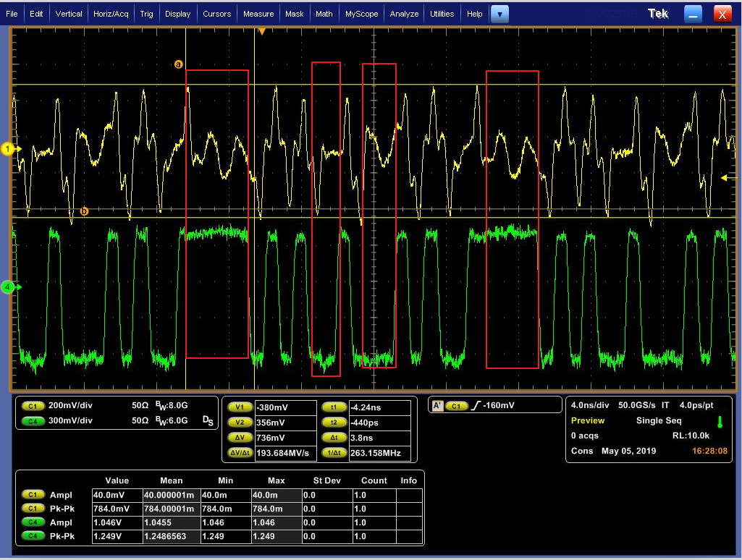Click the rising edge trigger slope icon

click(x=476, y=406)
